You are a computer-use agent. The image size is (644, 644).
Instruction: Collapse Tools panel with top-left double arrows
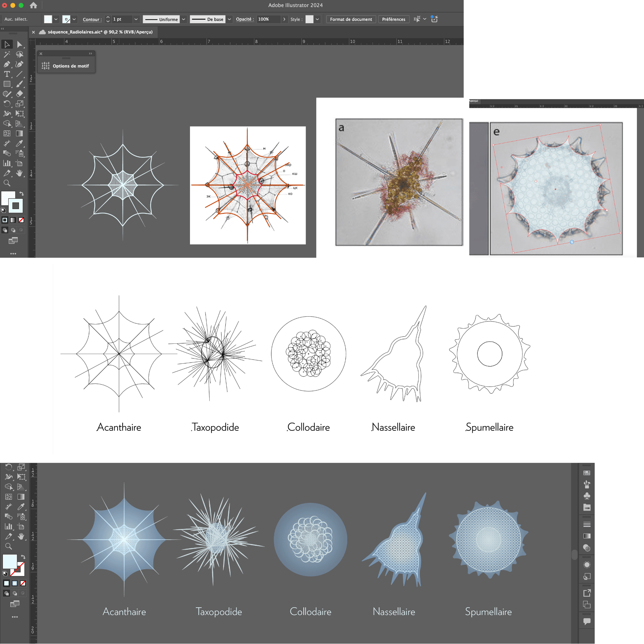pos(3,29)
